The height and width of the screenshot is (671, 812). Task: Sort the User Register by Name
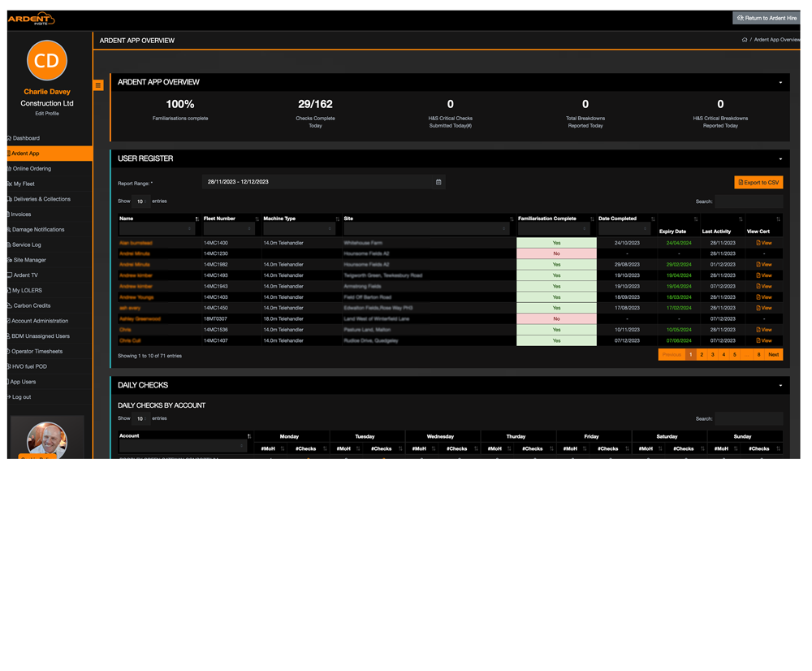coord(197,219)
